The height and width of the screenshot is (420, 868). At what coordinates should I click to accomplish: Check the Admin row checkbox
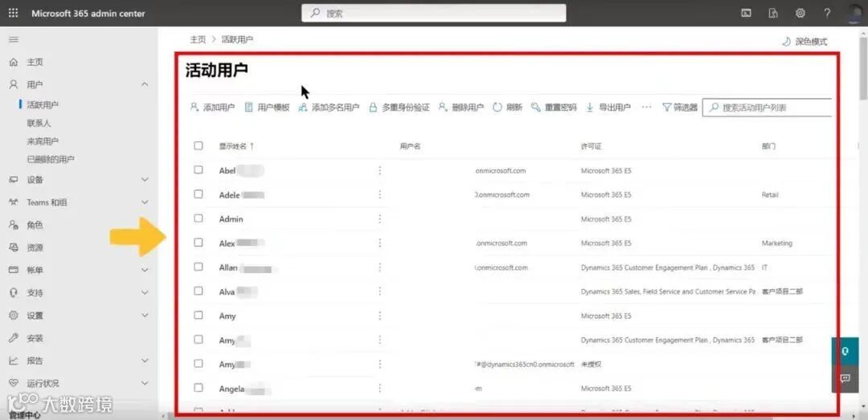199,218
